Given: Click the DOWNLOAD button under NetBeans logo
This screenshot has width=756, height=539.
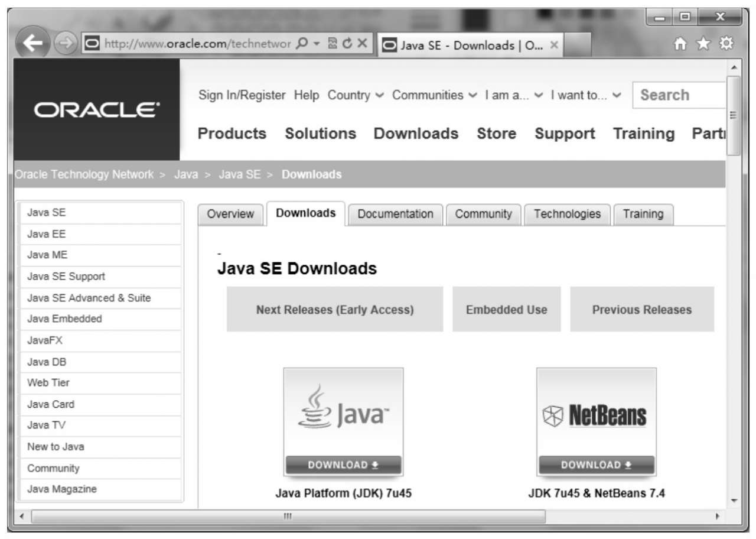Looking at the screenshot, I should (x=596, y=465).
